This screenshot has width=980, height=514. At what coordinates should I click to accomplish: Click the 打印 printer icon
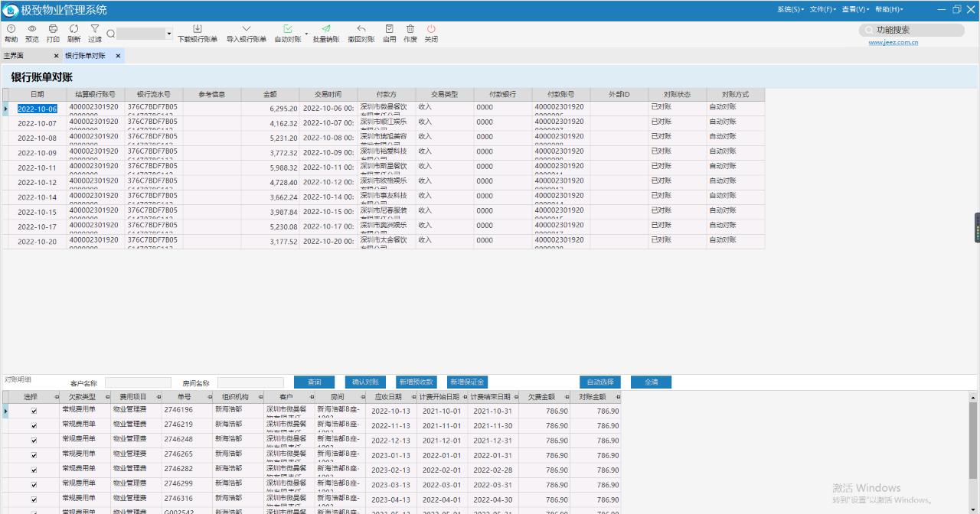(x=53, y=29)
